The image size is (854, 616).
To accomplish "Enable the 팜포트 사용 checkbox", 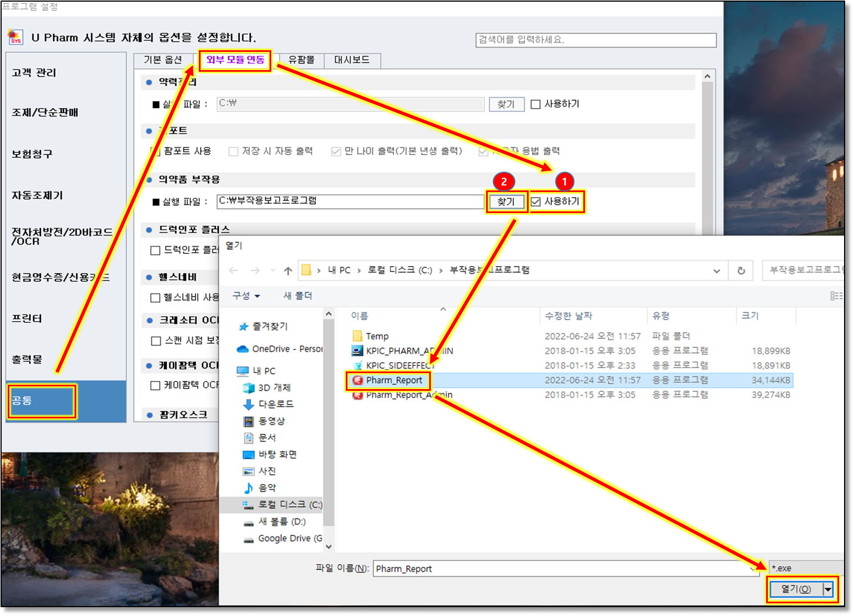I will tap(156, 151).
